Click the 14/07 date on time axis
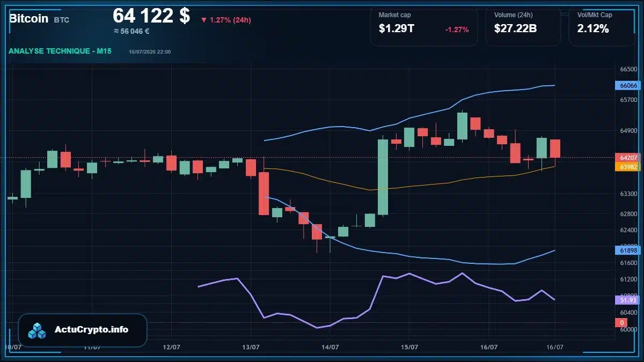Image resolution: width=644 pixels, height=362 pixels. coord(330,347)
